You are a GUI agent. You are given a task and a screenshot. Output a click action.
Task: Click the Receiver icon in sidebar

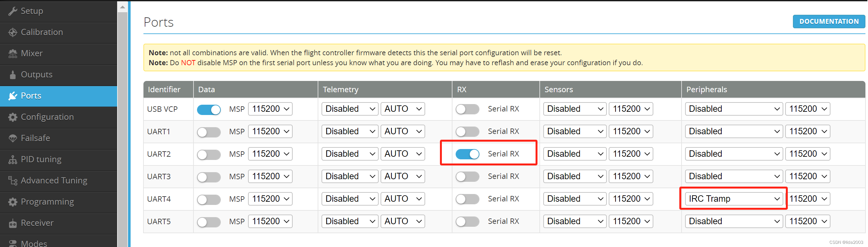[13, 223]
